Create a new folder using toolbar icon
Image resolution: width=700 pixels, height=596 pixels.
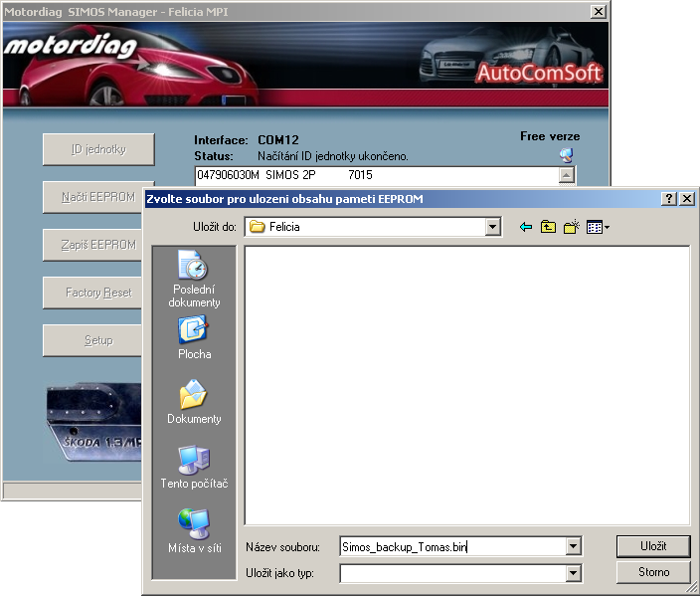(x=571, y=227)
